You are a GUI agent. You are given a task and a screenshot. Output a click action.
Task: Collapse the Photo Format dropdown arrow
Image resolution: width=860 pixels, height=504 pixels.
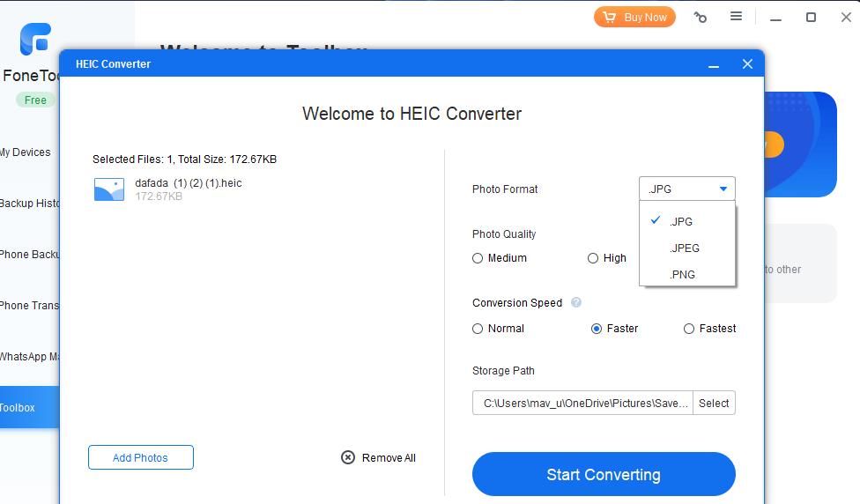tap(723, 189)
